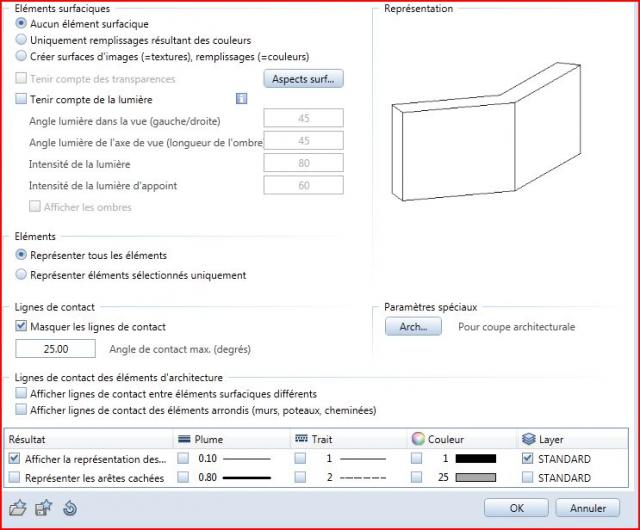Open the load favorites folder icon

tap(18, 508)
